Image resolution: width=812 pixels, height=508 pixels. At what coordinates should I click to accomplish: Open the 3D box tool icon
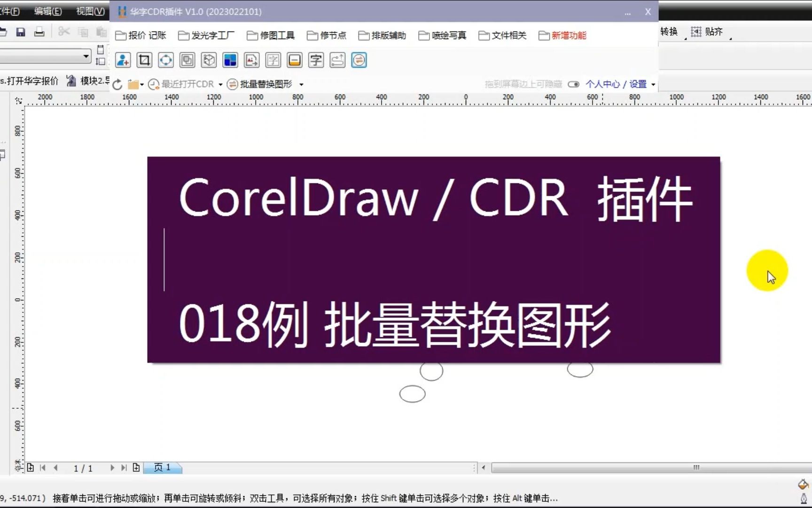click(x=209, y=60)
